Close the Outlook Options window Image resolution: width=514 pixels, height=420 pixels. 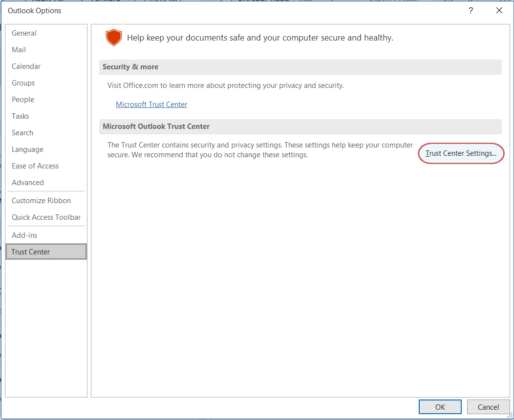[x=499, y=10]
